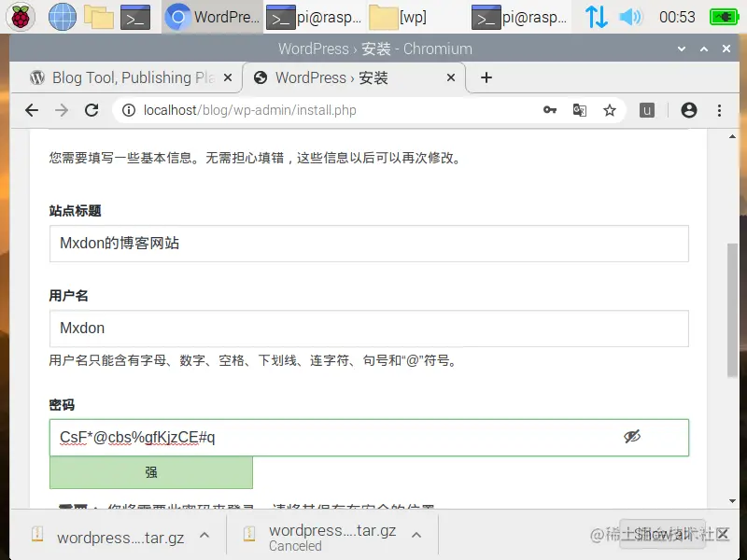This screenshot has width=747, height=560.
Task: Click the localhost address bar URL
Action: click(249, 110)
